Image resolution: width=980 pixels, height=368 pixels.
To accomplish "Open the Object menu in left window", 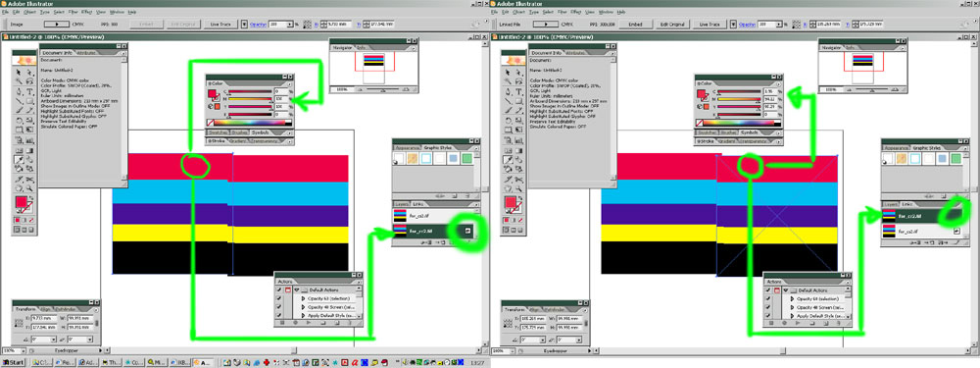I will pyautogui.click(x=30, y=11).
